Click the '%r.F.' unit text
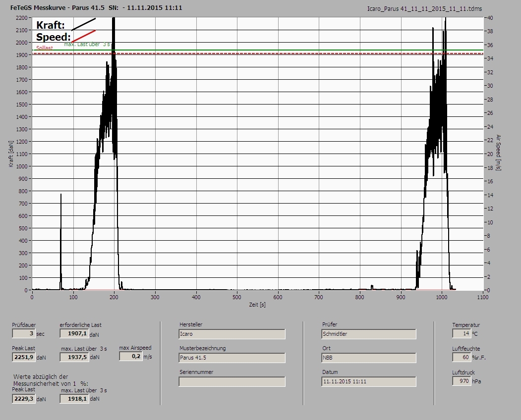The height and width of the screenshot is (420, 521). pos(479,358)
